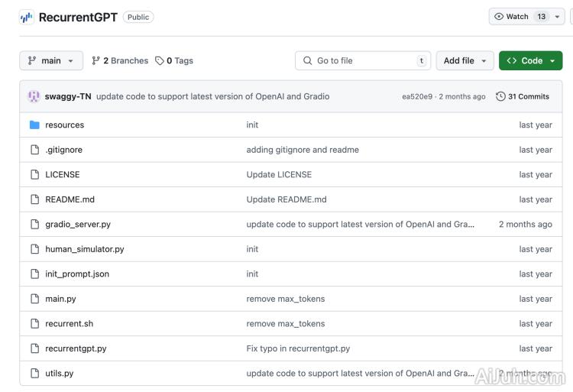Open the main branch selector dropdown
Screen dimensions: 573x392
pos(51,60)
